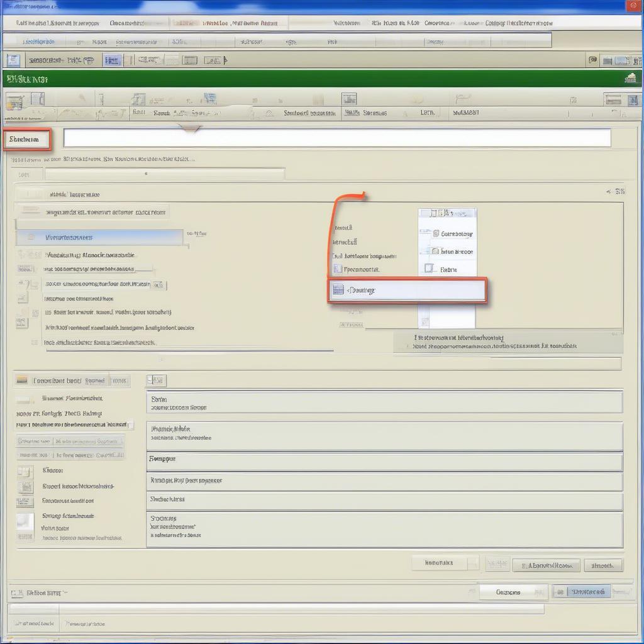Select the highlighted entry in the popup menu
This screenshot has height=644, width=644.
pyautogui.click(x=407, y=290)
